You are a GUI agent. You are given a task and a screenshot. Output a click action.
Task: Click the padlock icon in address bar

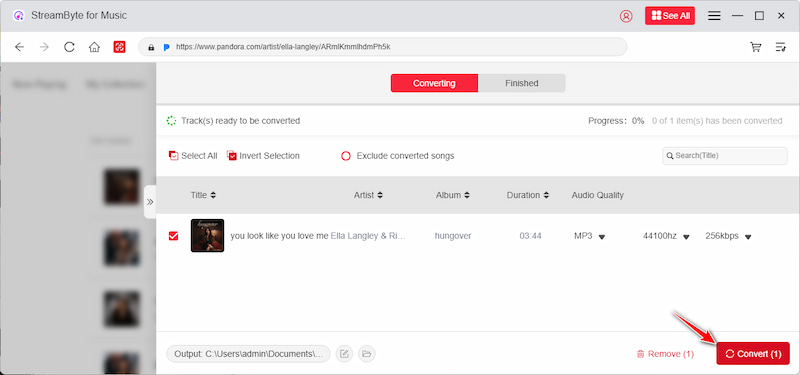pos(151,47)
